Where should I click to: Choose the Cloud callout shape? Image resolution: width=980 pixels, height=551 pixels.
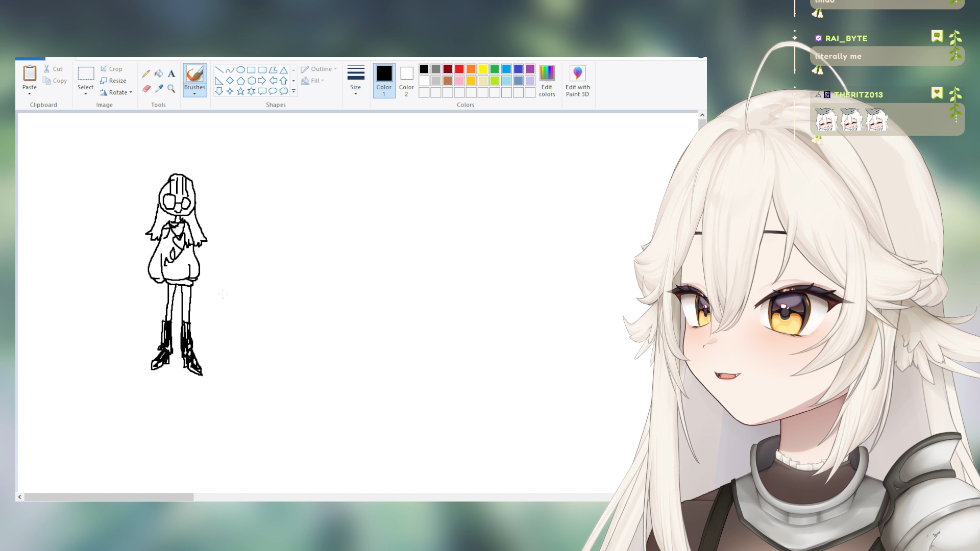(x=283, y=91)
